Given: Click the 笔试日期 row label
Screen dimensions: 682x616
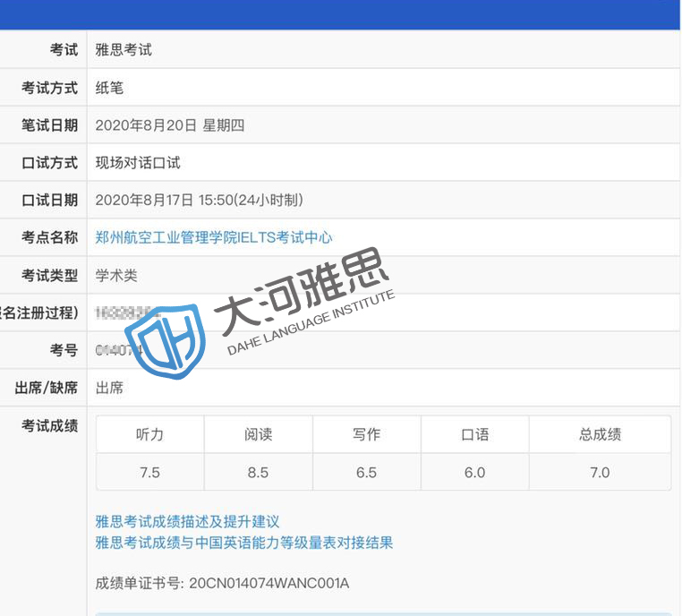Looking at the screenshot, I should (49, 125).
